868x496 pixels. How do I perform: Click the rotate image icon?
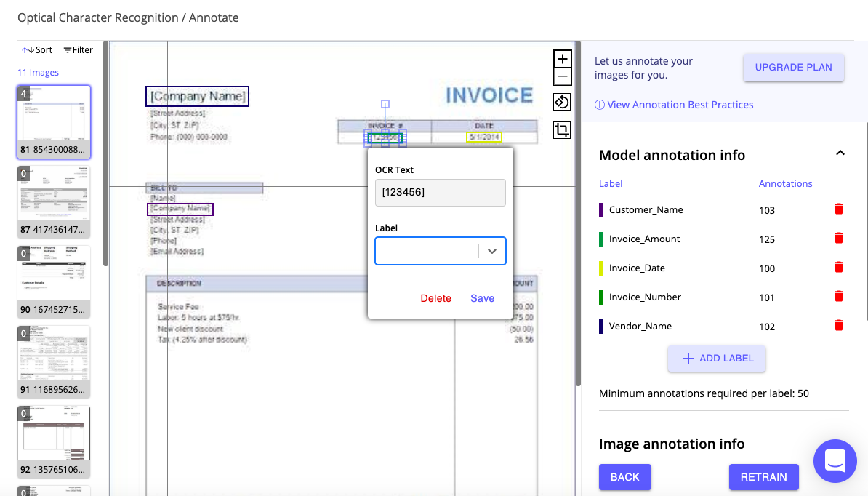tap(562, 101)
